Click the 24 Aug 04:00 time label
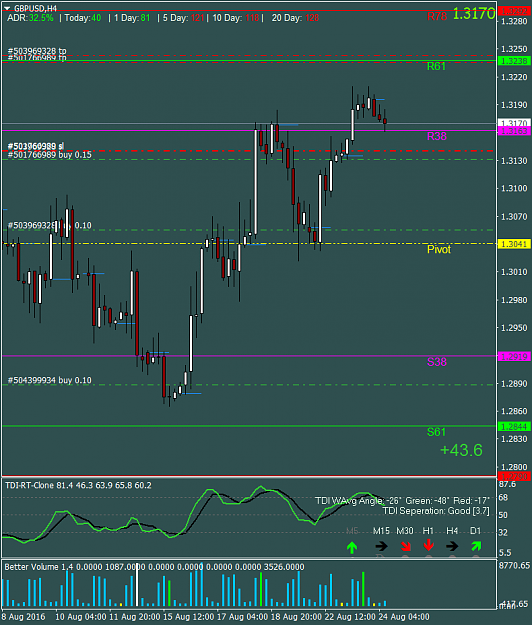 (x=404, y=617)
